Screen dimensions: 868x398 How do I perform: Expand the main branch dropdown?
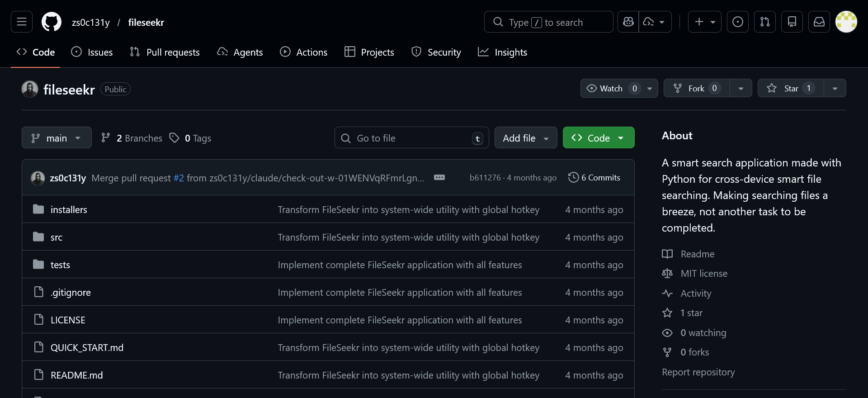(x=57, y=138)
